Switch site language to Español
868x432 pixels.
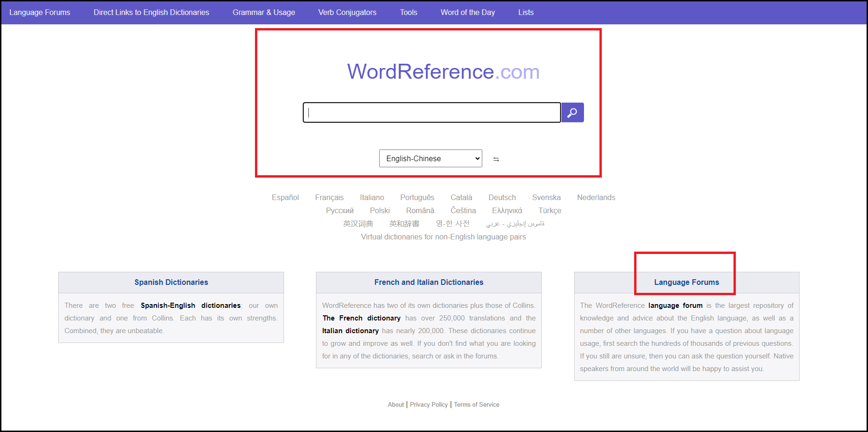click(x=285, y=197)
